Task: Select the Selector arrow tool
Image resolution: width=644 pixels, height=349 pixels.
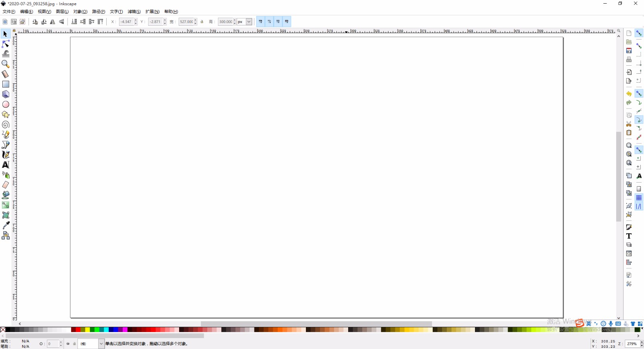Action: pos(5,34)
